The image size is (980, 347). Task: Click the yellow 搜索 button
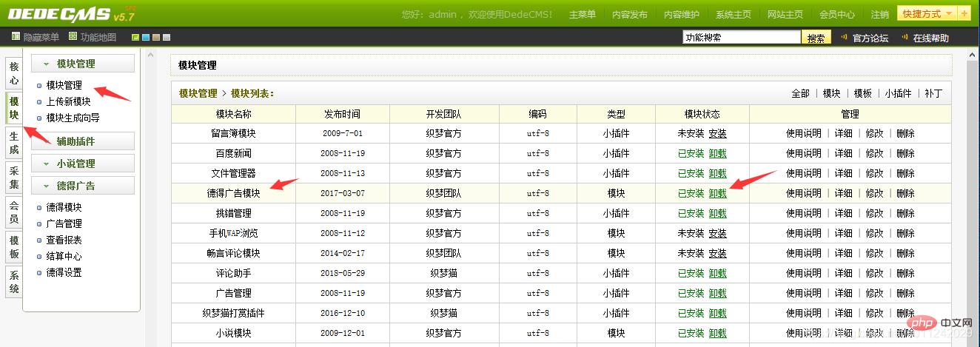pyautogui.click(x=816, y=38)
